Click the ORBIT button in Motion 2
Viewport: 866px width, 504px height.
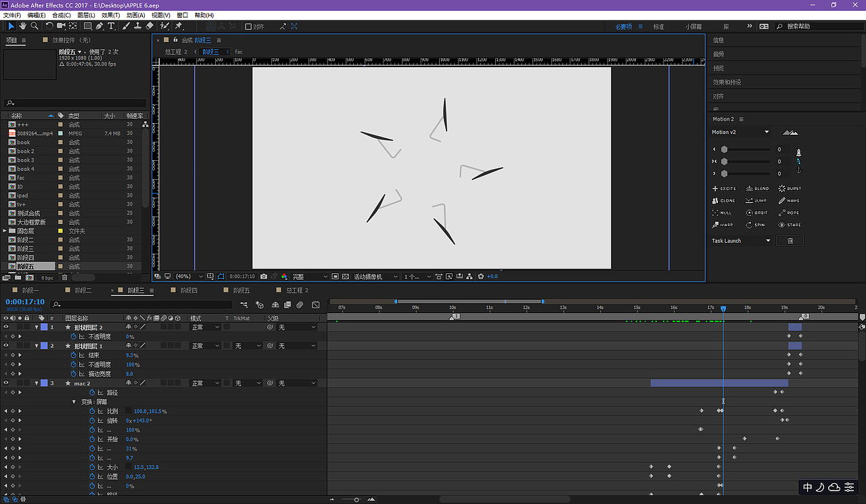756,213
